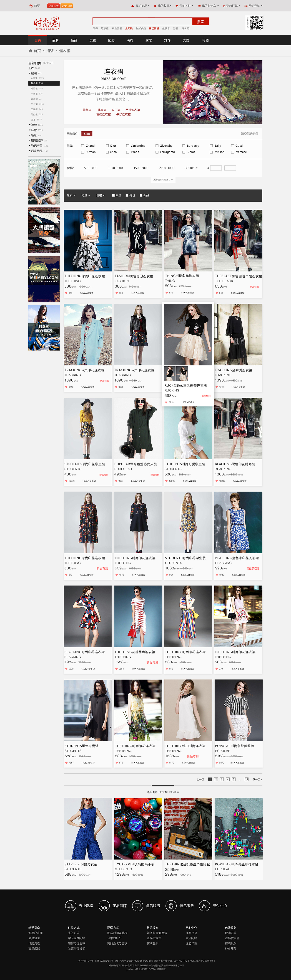Click the orange 免费注册 button
Screen dimensions: 291x980
click(x=67, y=6)
